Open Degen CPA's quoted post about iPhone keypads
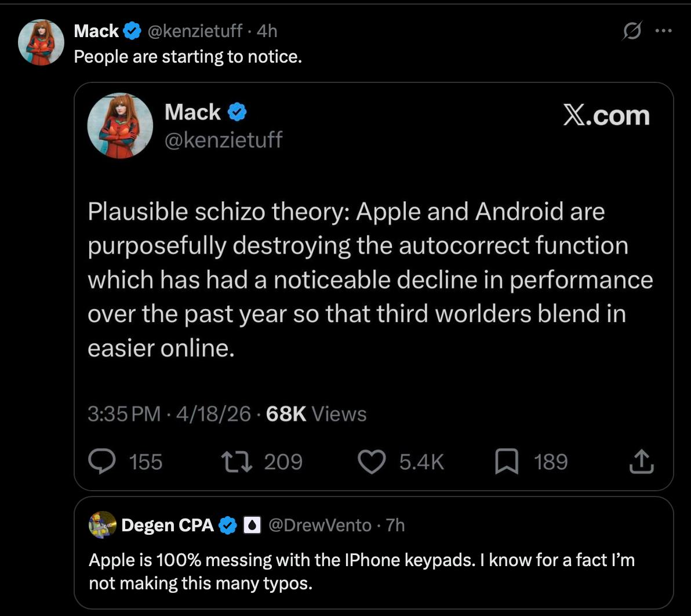The width and height of the screenshot is (691, 616). point(374,553)
